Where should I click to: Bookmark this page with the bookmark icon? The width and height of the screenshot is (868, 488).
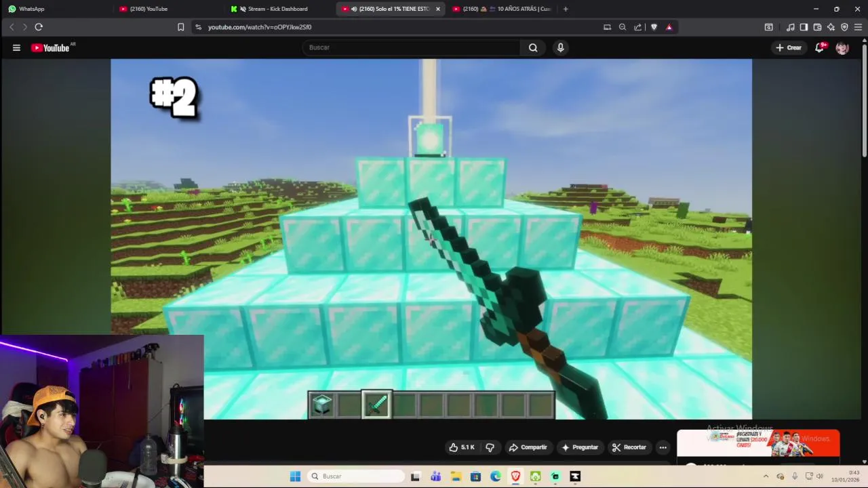point(180,27)
